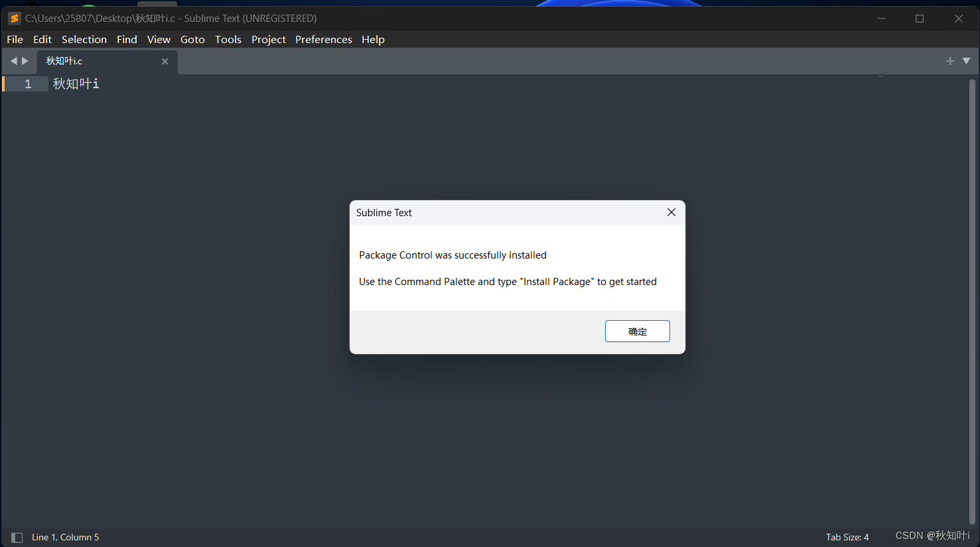Image resolution: width=980 pixels, height=547 pixels.
Task: Open the Preferences menu
Action: 324,40
